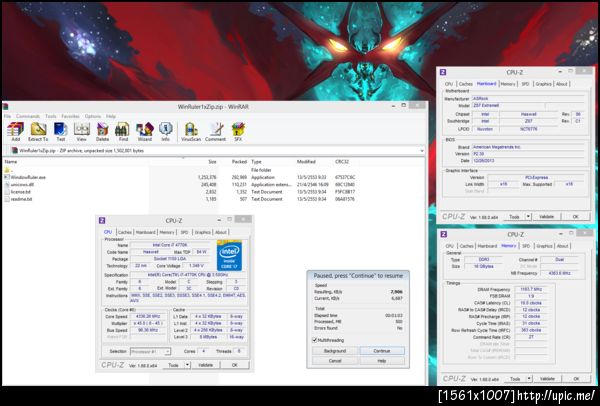Click the parent folder icon in file list
Image resolution: width=600 pixels, height=406 pixels.
coord(7,170)
